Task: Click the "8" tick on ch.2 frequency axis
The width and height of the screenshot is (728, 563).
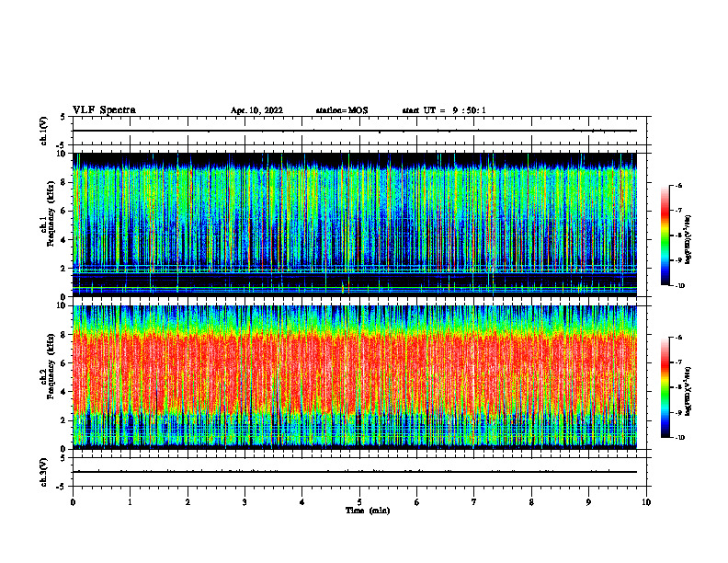Action: 64,335
